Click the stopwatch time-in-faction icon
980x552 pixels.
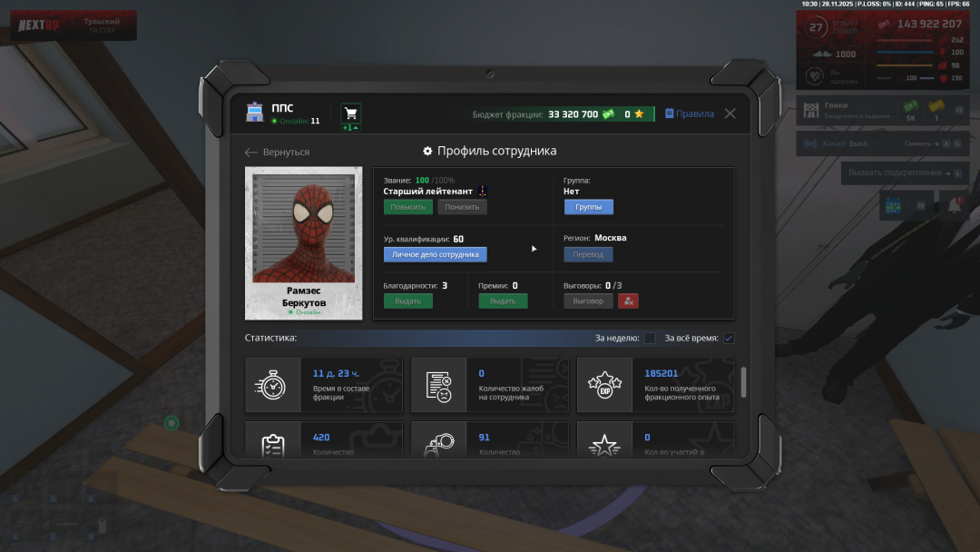pyautogui.click(x=271, y=385)
